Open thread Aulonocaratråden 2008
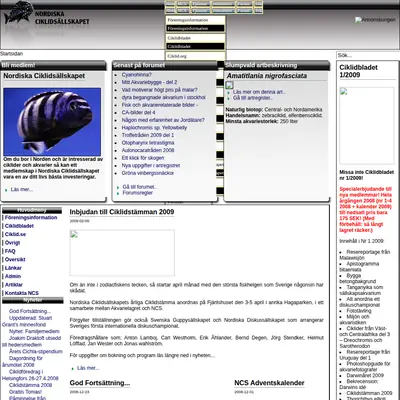This screenshot has height=400, width=400. (148, 150)
